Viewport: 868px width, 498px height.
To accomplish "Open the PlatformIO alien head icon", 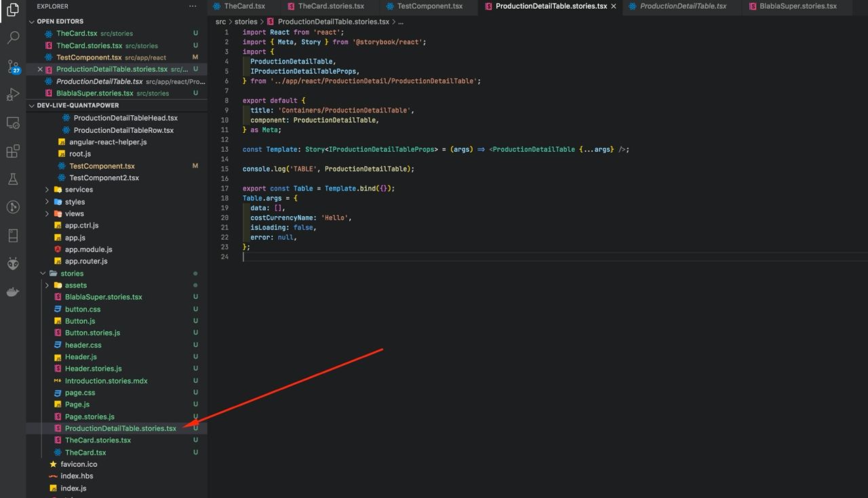I will [13, 264].
